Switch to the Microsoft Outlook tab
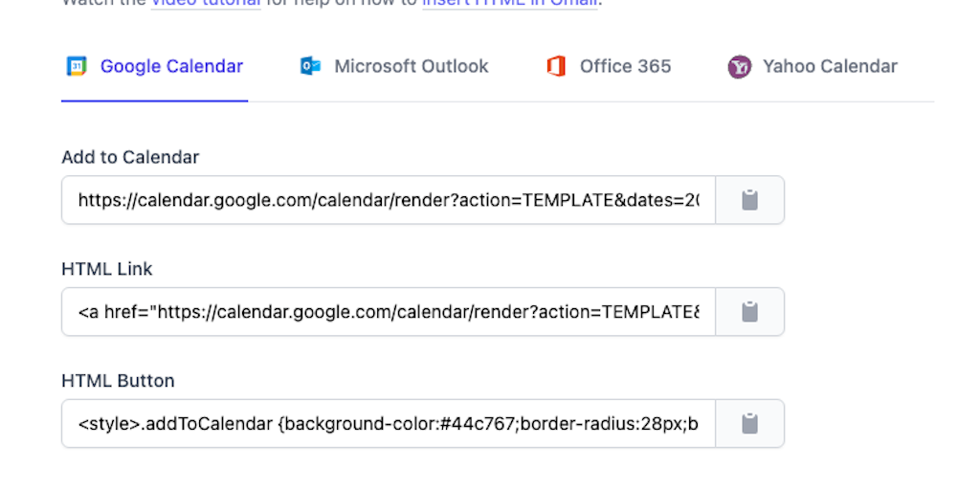Screen dimensions: 980x490 point(411,66)
